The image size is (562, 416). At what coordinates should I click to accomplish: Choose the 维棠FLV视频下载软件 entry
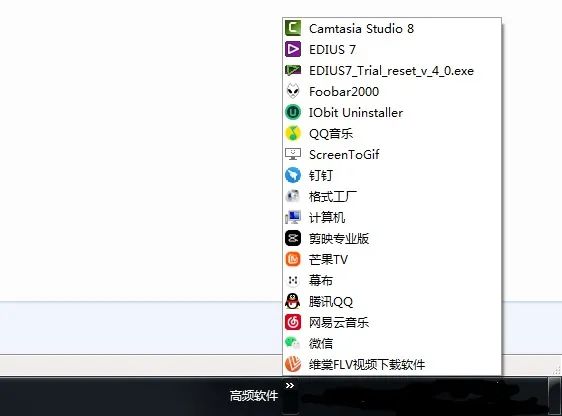click(x=392, y=364)
